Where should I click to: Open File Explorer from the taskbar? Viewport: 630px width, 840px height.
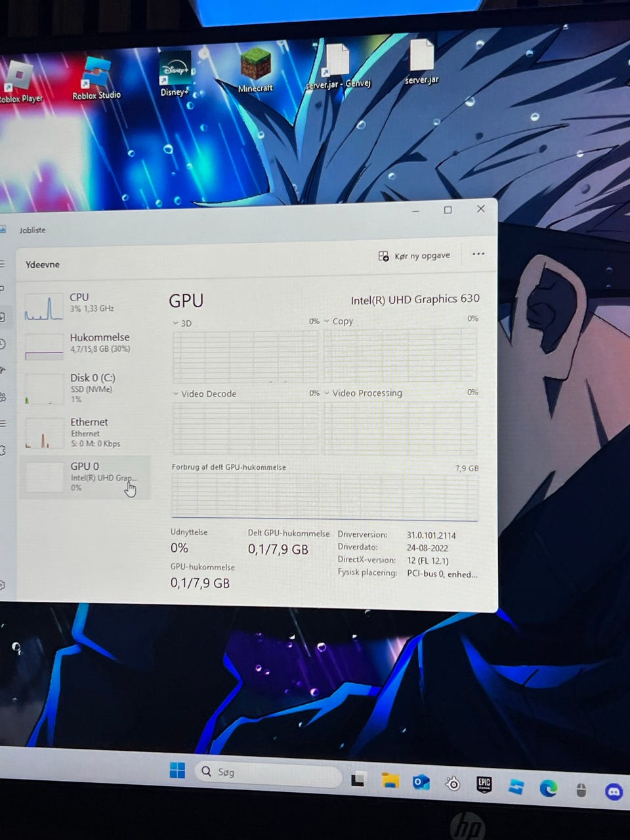[x=390, y=780]
